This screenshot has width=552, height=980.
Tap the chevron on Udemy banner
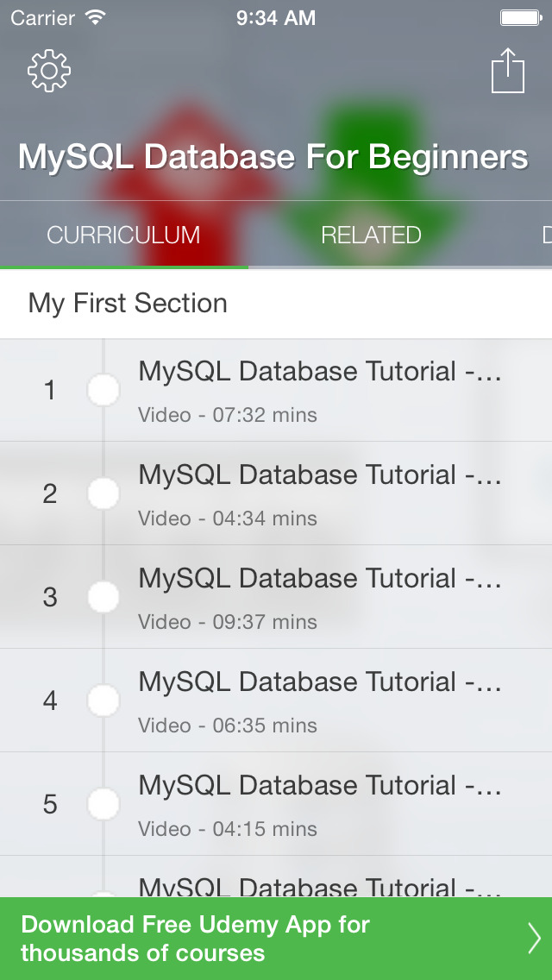click(534, 938)
